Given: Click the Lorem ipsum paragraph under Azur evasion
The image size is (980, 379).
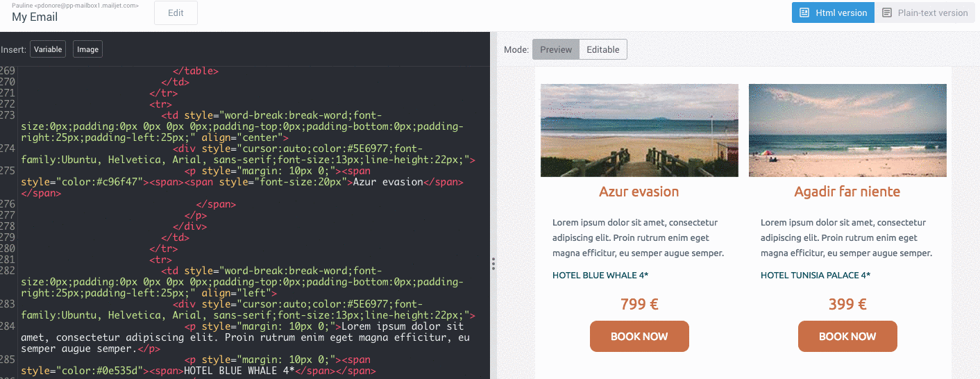Looking at the screenshot, I should coord(639,238).
